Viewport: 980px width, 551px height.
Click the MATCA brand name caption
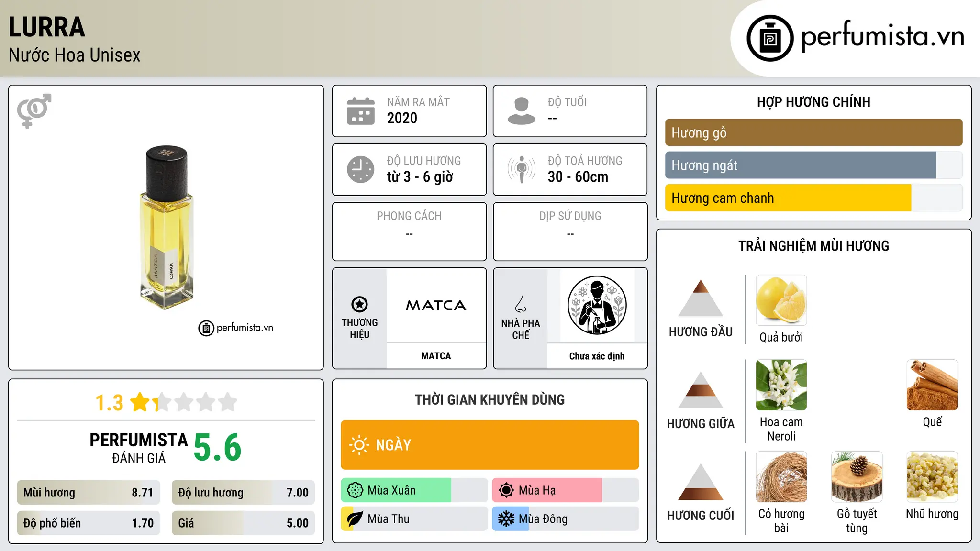point(436,356)
